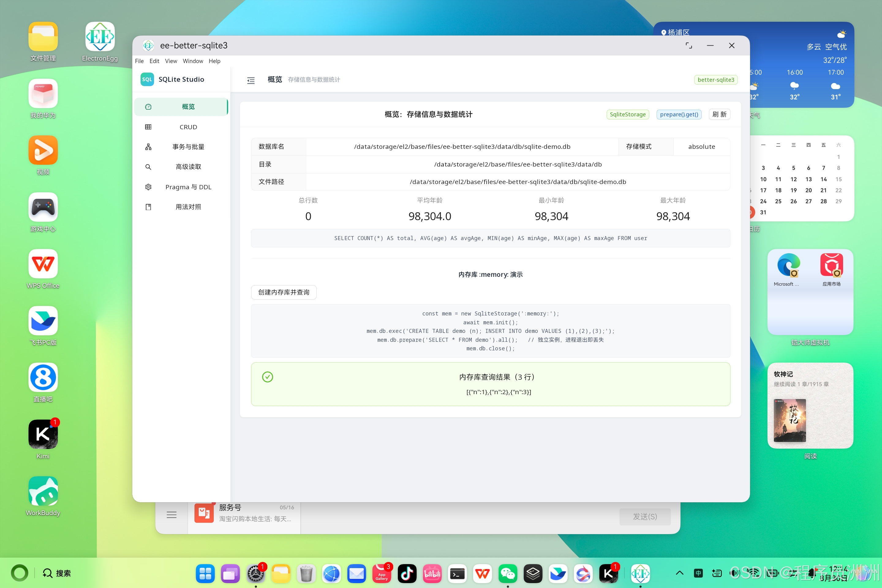Click the SQLite Studio SQL logo
882x588 pixels.
[x=147, y=80]
